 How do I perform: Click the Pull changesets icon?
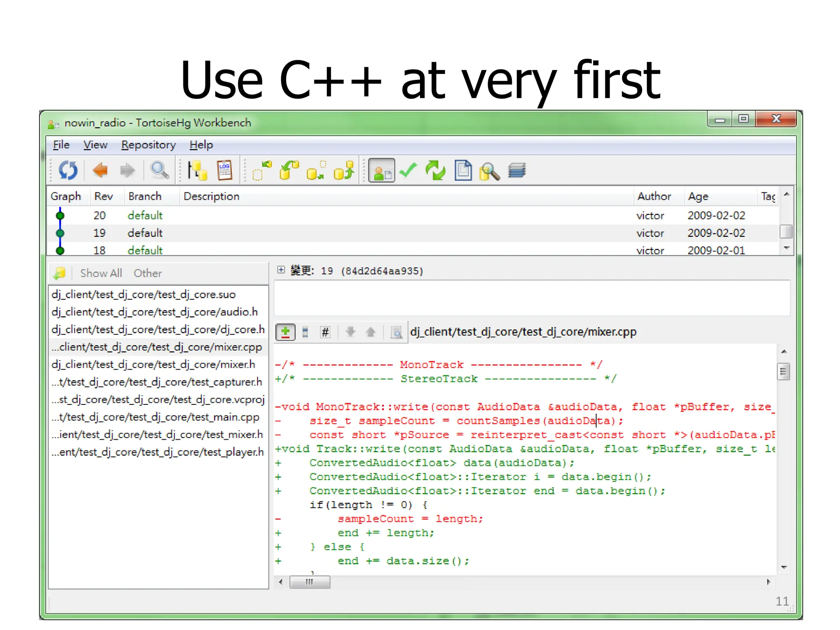tap(289, 170)
